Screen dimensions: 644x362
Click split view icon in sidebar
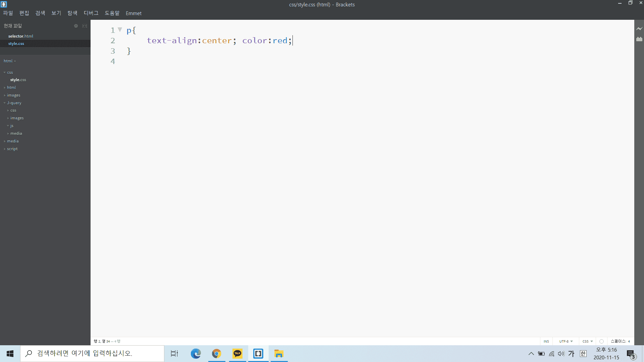click(x=85, y=26)
